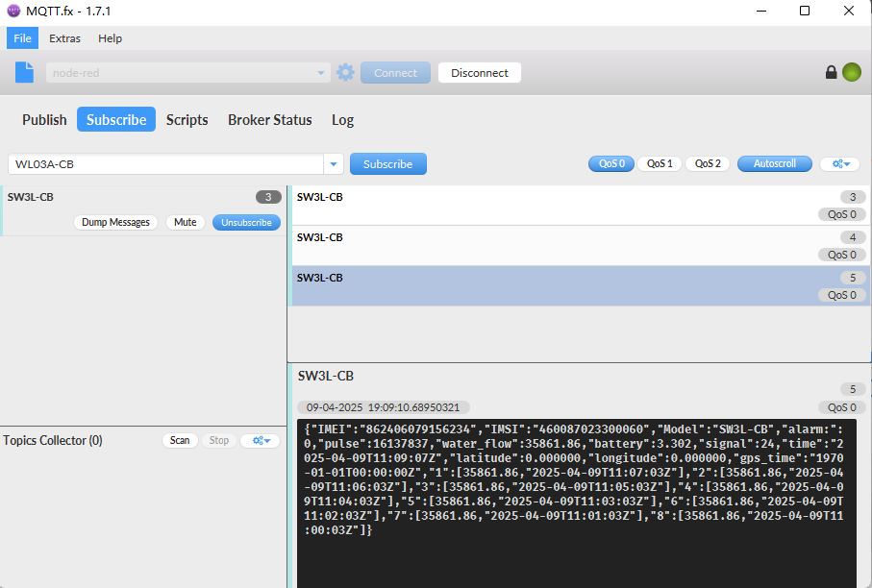Select QoS 2 for subscription

coord(708,164)
